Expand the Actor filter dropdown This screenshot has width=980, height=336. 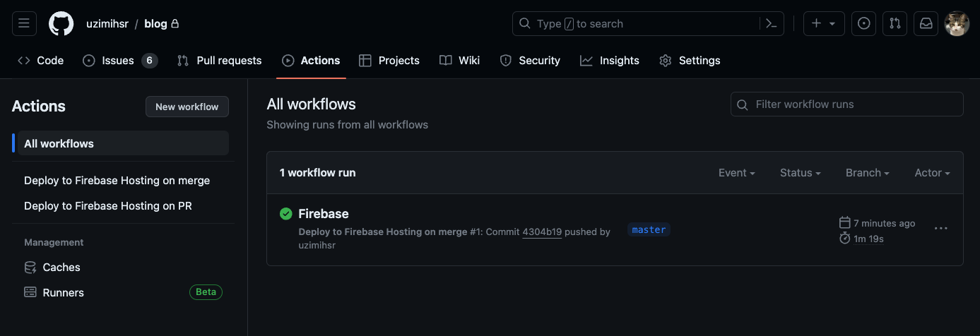[x=933, y=173]
